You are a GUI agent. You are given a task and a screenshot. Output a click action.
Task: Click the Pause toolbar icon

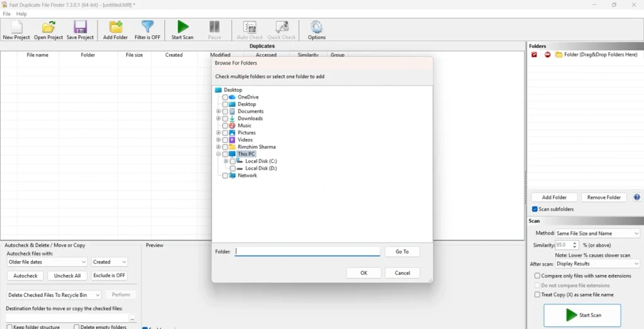[214, 27]
